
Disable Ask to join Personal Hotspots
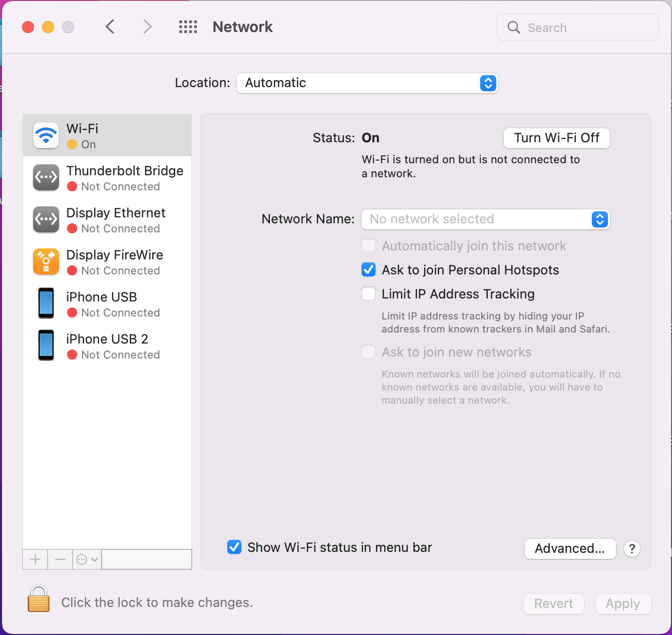(x=368, y=269)
